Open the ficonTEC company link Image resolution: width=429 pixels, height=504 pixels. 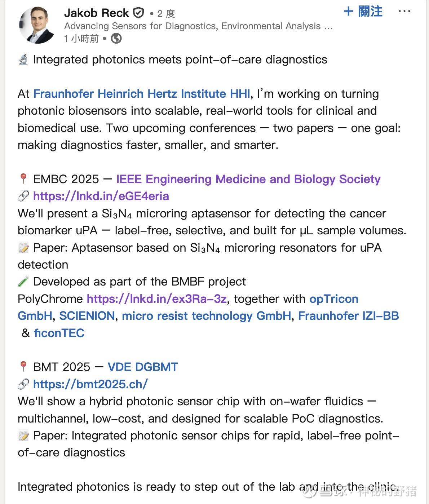59,333
